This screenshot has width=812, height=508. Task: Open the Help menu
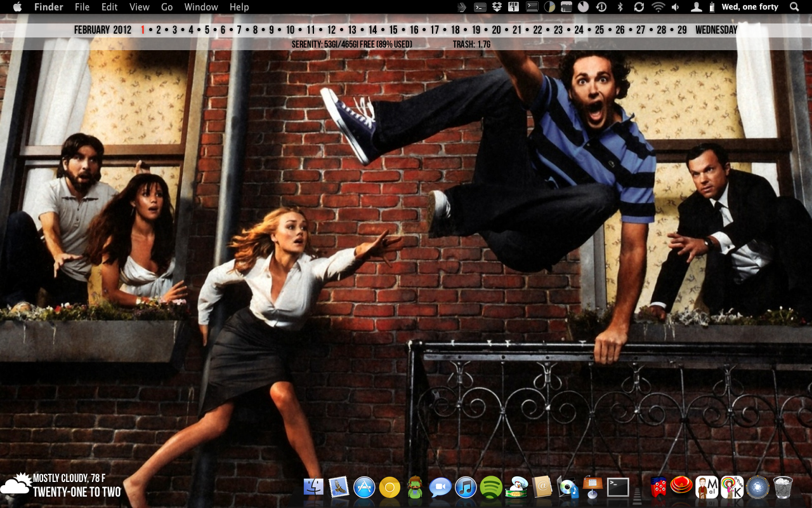[x=239, y=7]
